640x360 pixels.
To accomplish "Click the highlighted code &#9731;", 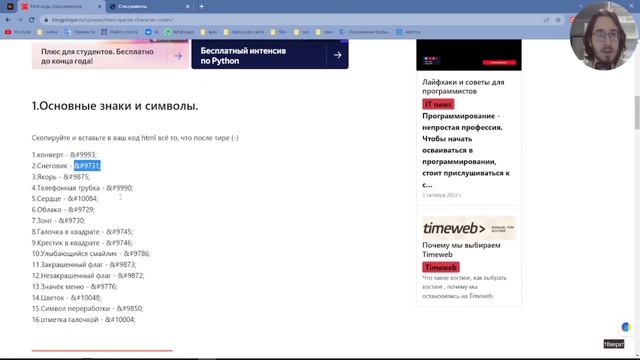I will [87, 166].
